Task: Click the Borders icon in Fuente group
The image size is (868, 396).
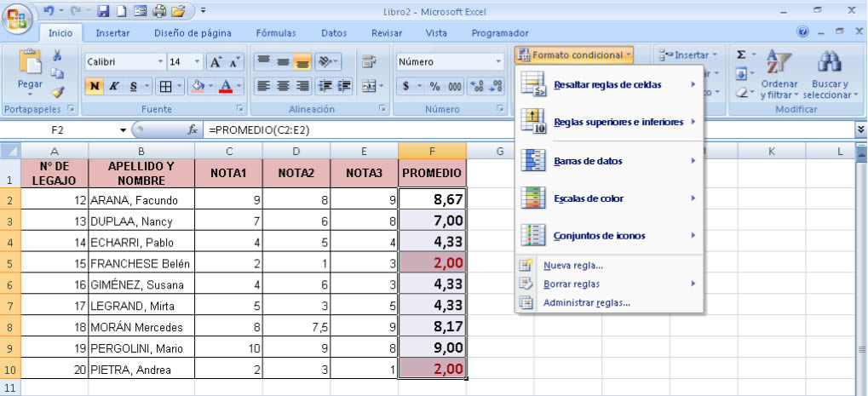Action: click(x=167, y=86)
